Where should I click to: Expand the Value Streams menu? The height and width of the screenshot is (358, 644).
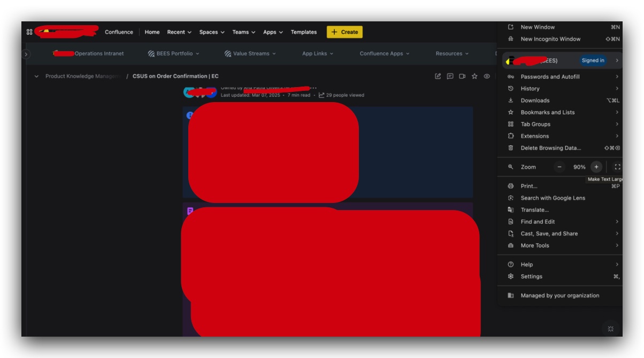click(250, 53)
